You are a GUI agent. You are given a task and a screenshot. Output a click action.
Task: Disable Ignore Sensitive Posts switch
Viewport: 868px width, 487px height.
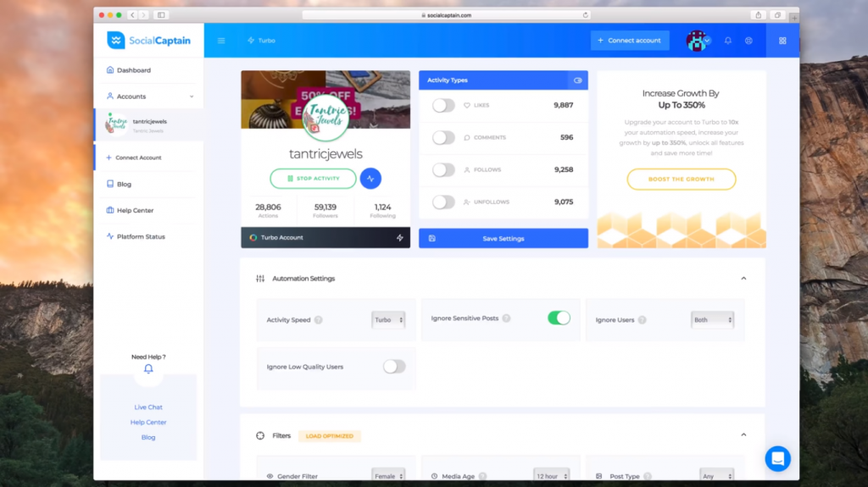(559, 318)
